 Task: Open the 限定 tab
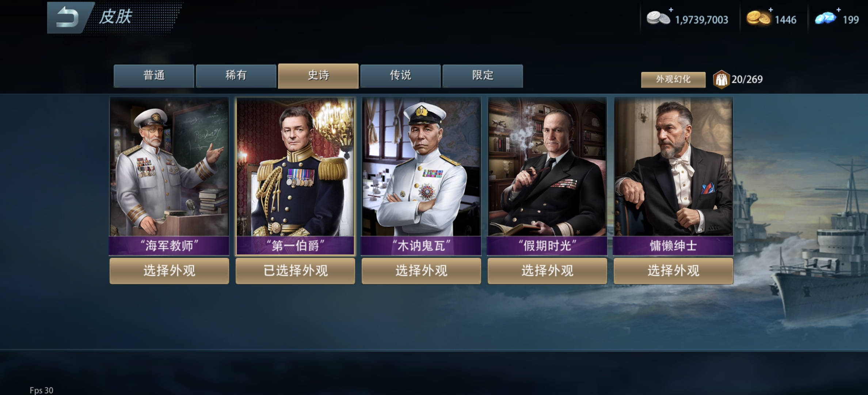(483, 76)
